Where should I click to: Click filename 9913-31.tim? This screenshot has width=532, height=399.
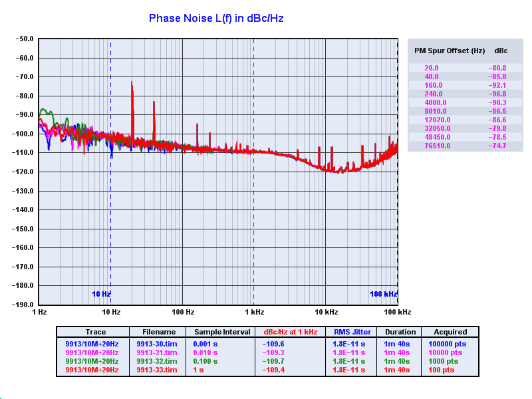(x=157, y=353)
